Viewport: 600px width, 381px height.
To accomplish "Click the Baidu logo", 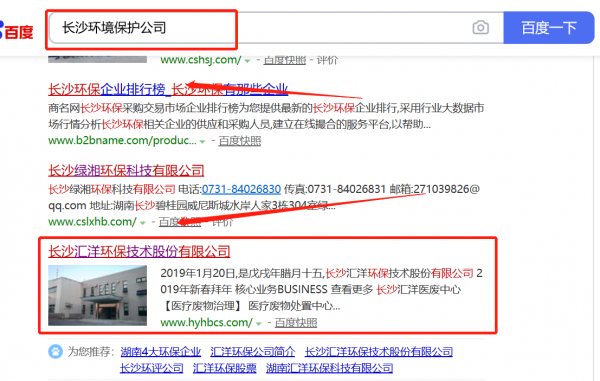I will [x=16, y=31].
